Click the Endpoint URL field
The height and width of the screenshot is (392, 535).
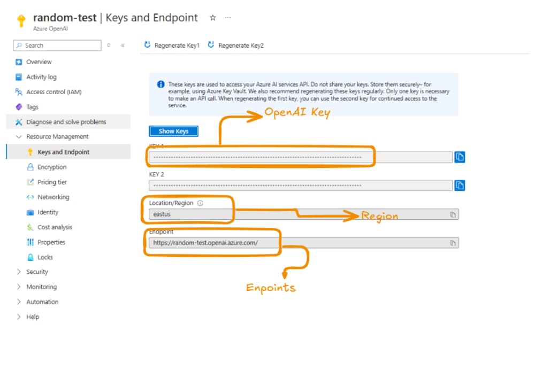pos(304,243)
